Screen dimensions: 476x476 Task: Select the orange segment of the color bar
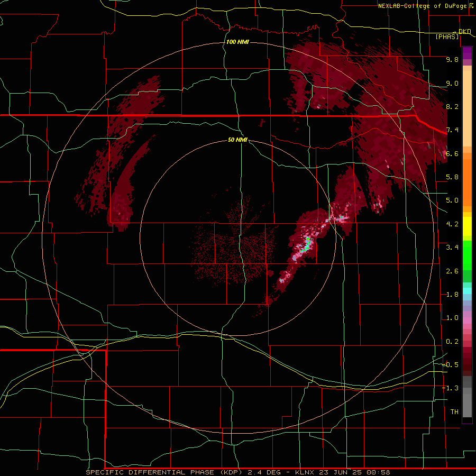467,182
